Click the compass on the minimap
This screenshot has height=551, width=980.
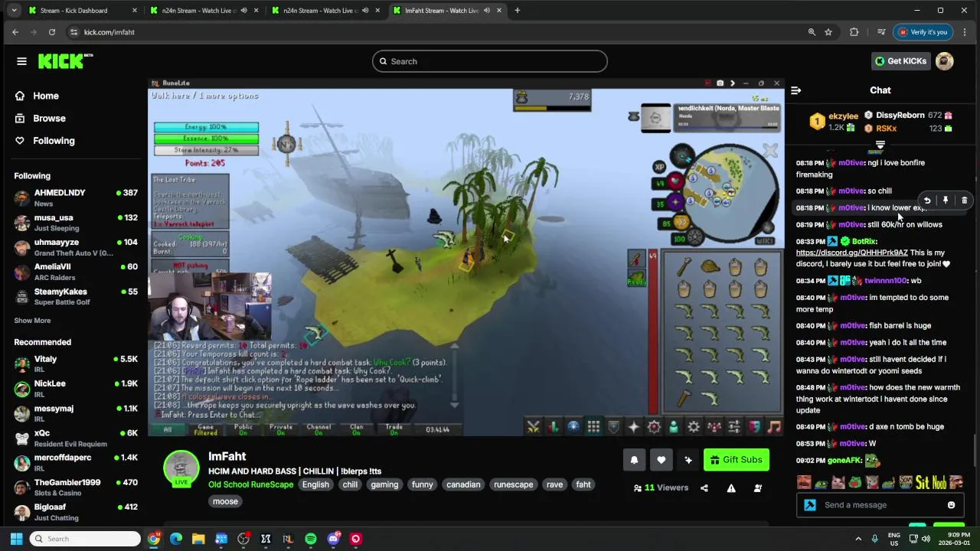click(681, 157)
